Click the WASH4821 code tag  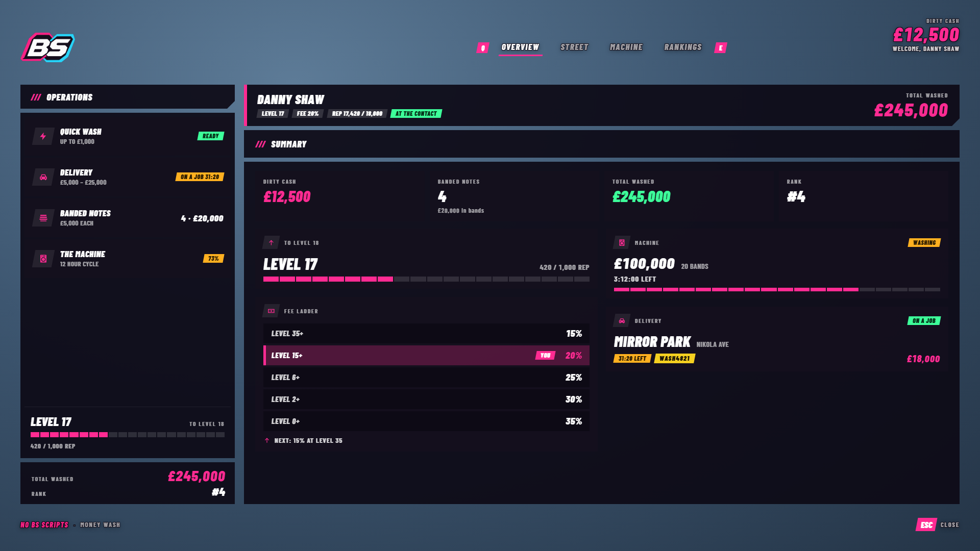point(674,359)
